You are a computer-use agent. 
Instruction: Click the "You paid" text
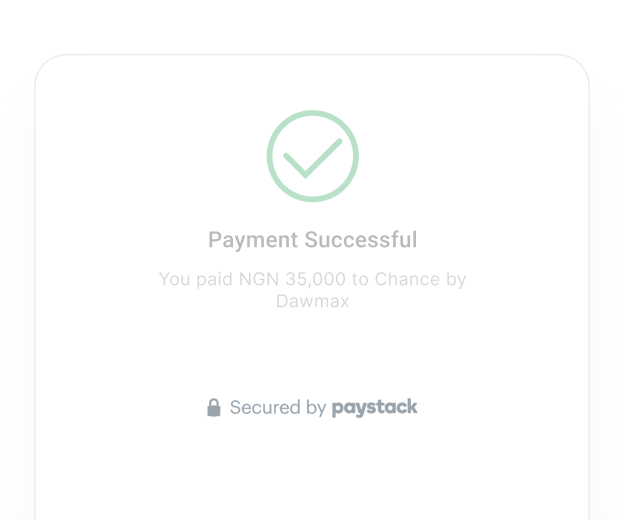click(x=196, y=280)
